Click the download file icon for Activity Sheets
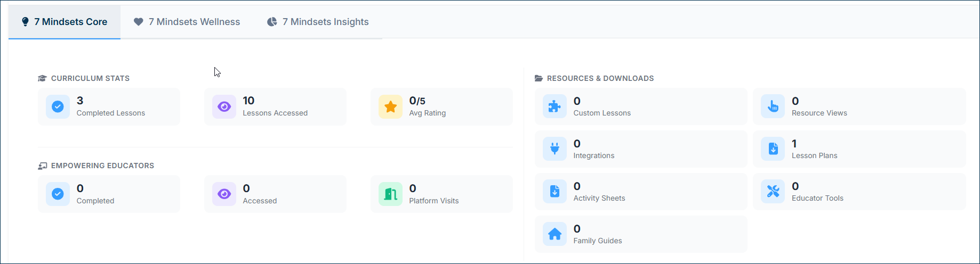This screenshot has width=980, height=264. coord(555,192)
